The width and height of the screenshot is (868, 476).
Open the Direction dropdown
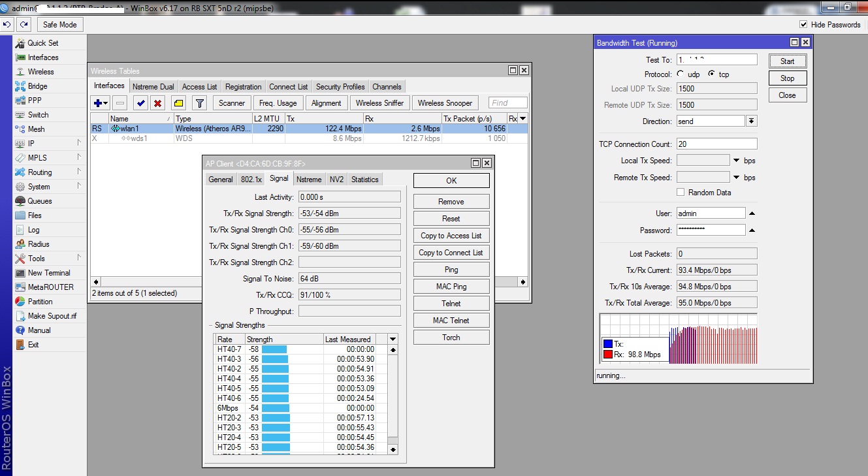pyautogui.click(x=752, y=121)
